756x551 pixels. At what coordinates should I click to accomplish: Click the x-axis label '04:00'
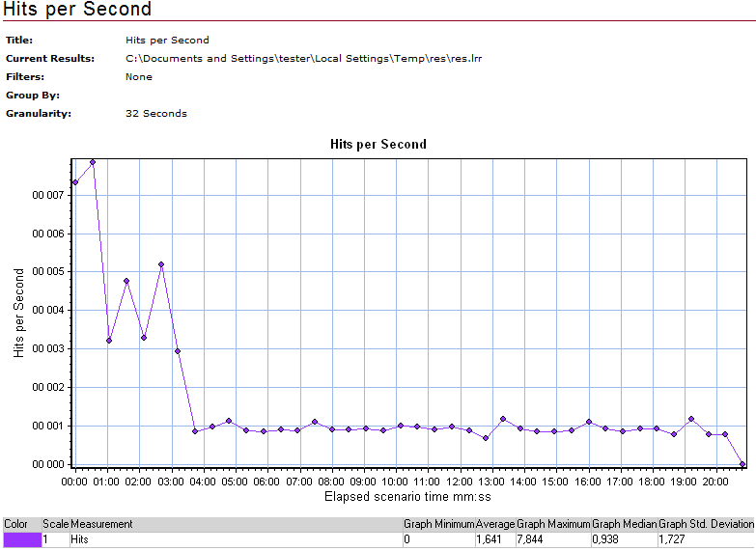pos(203,482)
